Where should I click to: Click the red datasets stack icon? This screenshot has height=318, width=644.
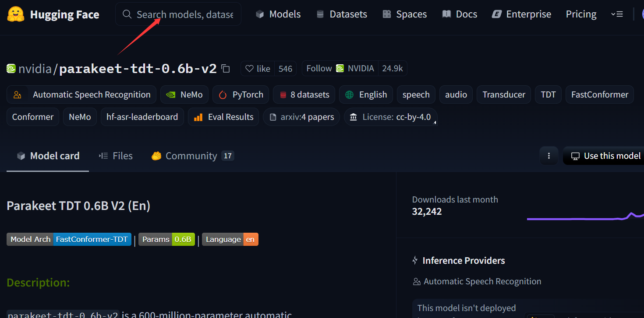pyautogui.click(x=283, y=95)
